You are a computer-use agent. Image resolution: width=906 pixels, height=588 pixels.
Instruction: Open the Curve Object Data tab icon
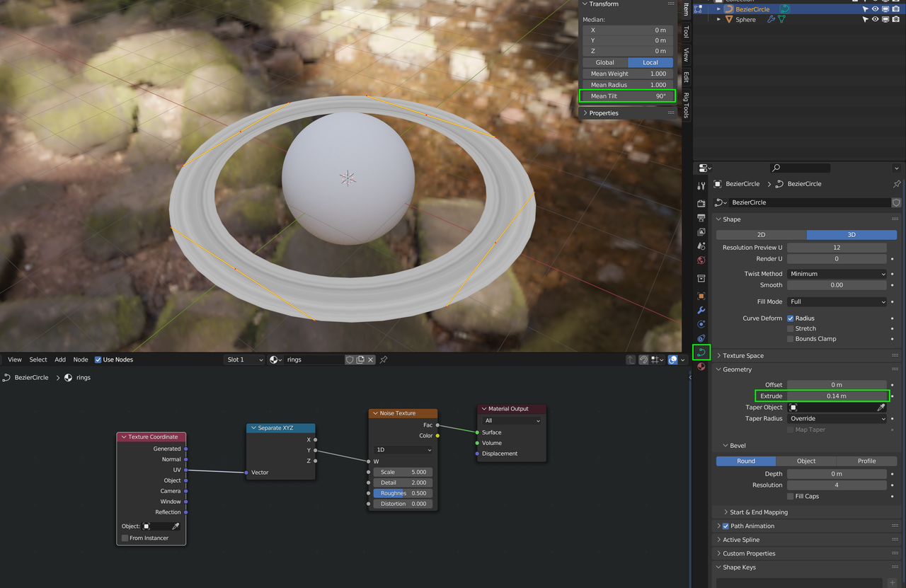coord(701,352)
